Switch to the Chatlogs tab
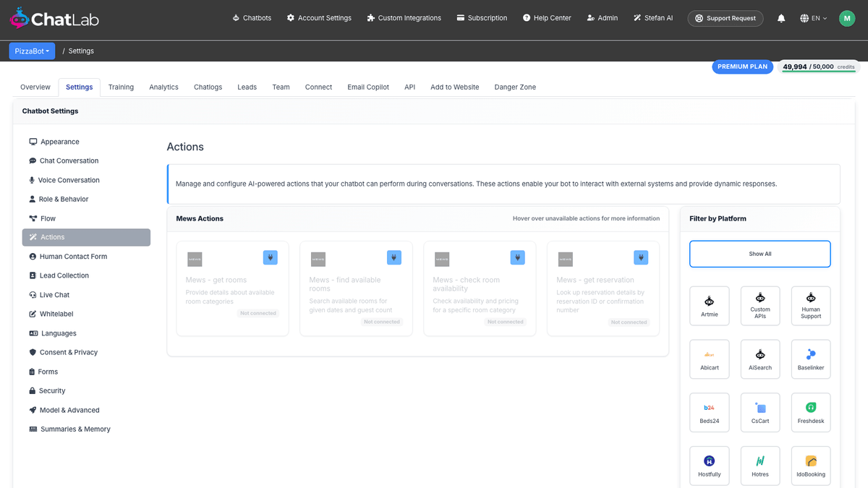This screenshot has width=868, height=488. click(208, 87)
